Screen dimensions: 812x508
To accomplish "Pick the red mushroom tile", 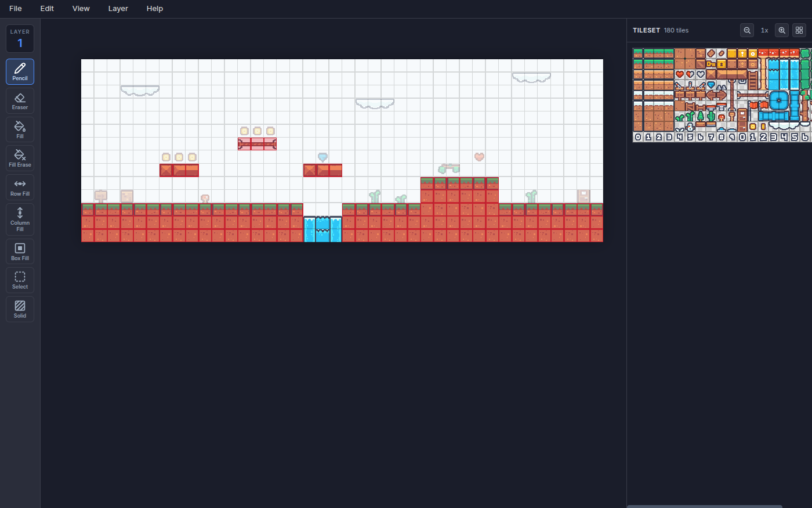I will coord(721,117).
